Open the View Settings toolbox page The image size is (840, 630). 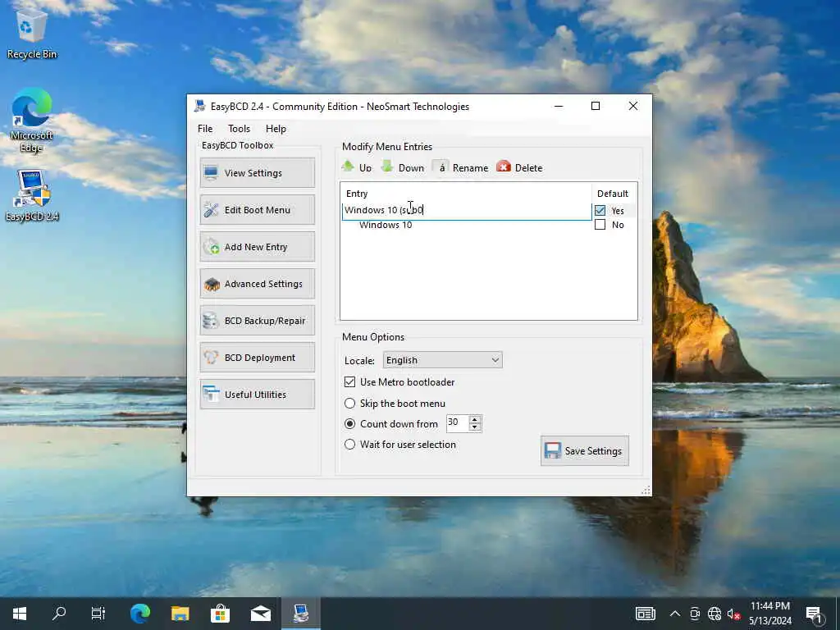pos(257,172)
